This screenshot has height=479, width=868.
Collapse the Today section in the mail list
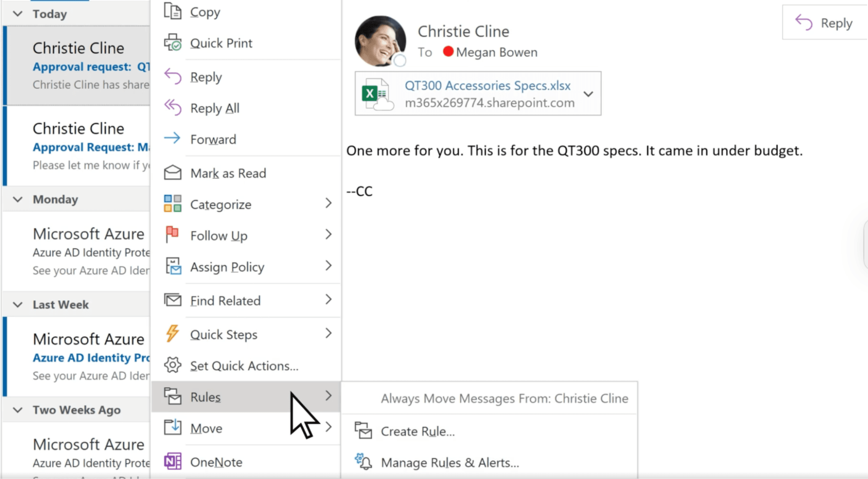click(17, 13)
